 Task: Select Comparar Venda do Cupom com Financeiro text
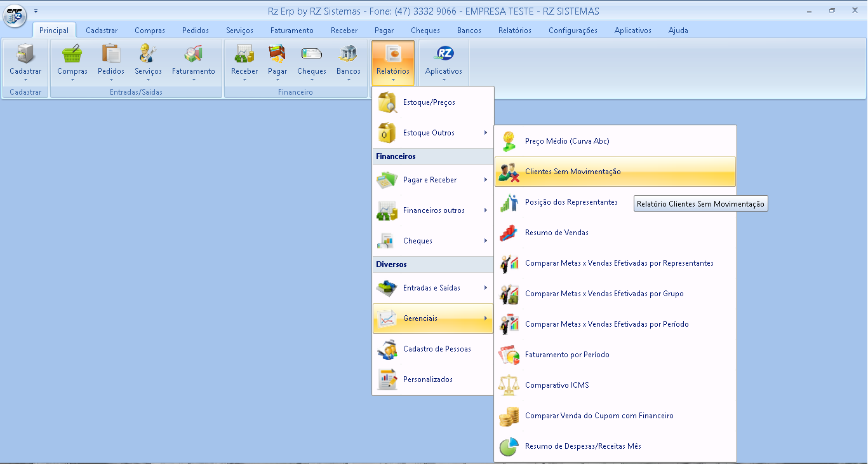(599, 416)
